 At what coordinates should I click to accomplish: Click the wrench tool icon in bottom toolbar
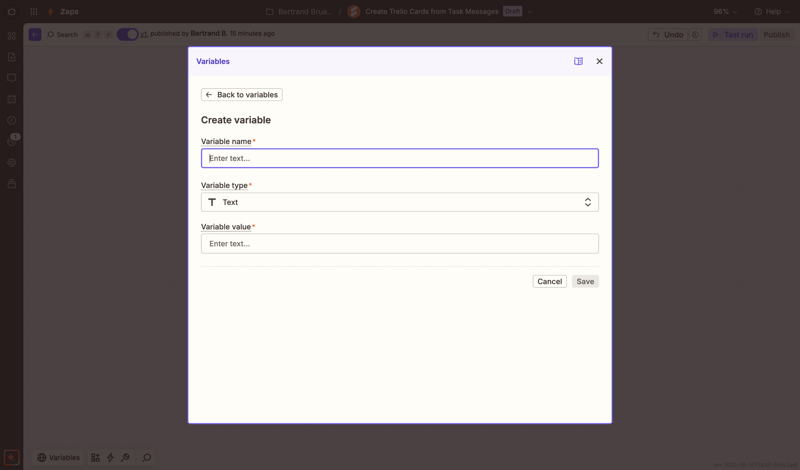coord(125,457)
